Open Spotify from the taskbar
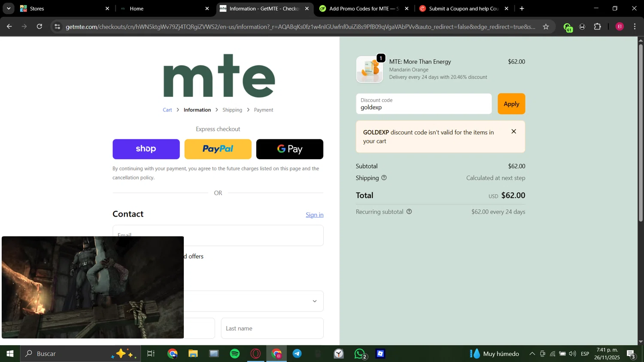The width and height of the screenshot is (644, 362). (235, 353)
